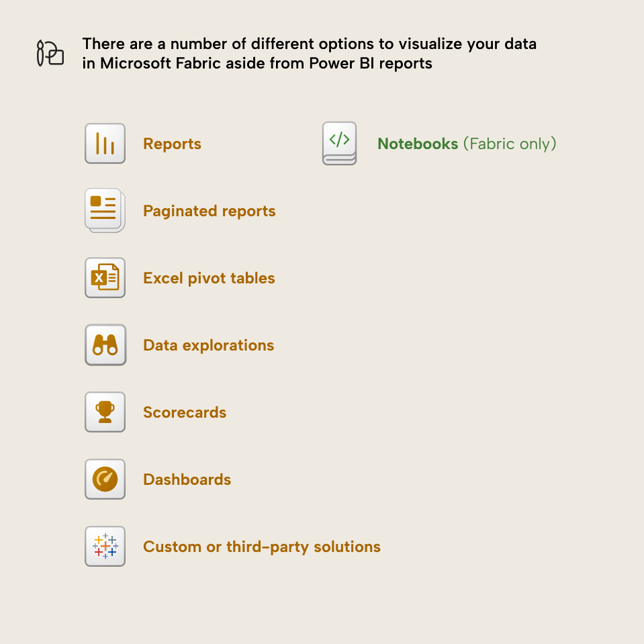Click the Dashboards gauge icon
644x644 pixels.
tap(105, 479)
